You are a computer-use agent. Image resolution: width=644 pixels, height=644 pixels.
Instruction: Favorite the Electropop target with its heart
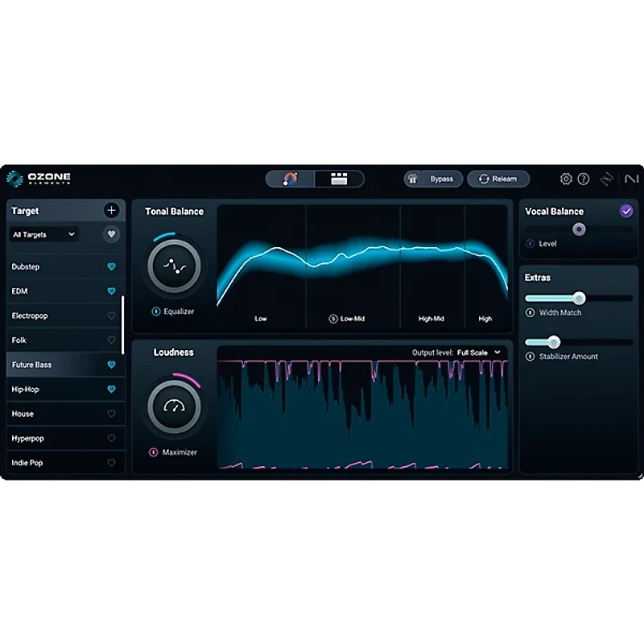pos(111,316)
